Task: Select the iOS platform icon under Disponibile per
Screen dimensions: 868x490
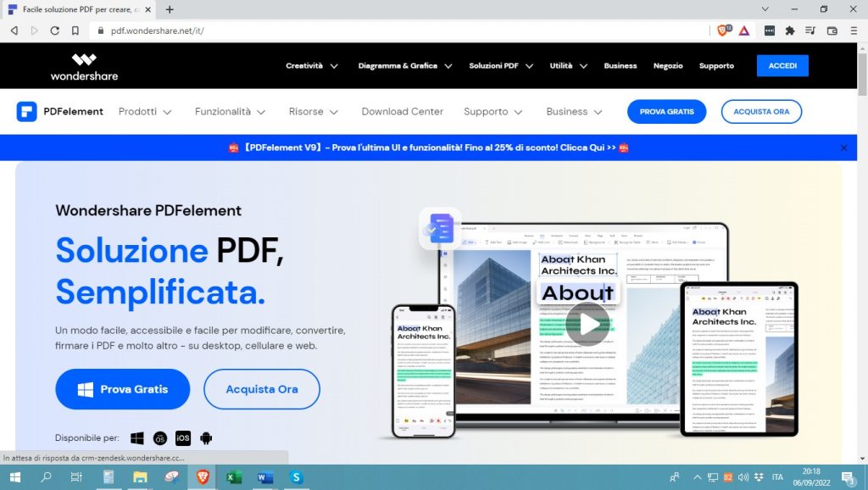Action: (182, 437)
